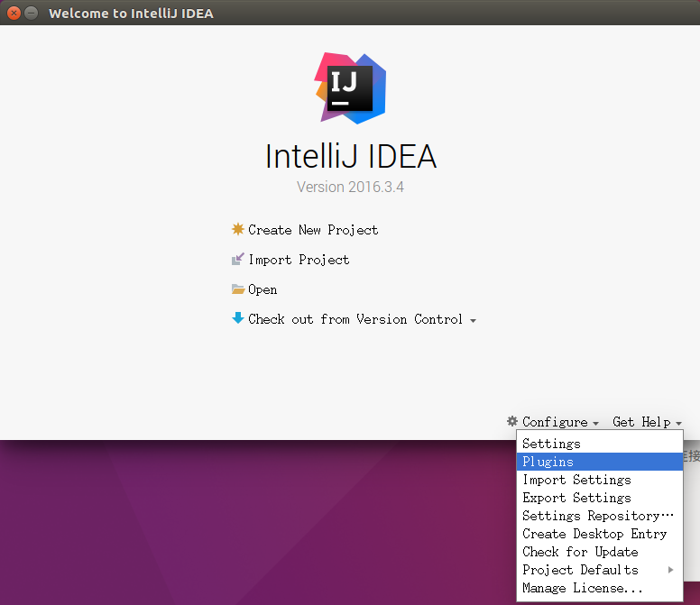Choose Create Desktop Entry
The image size is (700, 605).
[x=600, y=534]
